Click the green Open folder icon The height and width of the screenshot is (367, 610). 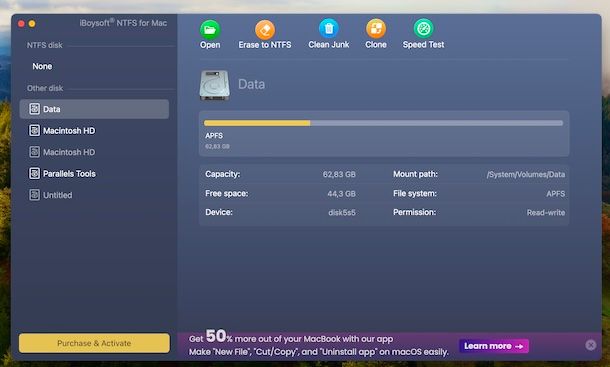[210, 30]
